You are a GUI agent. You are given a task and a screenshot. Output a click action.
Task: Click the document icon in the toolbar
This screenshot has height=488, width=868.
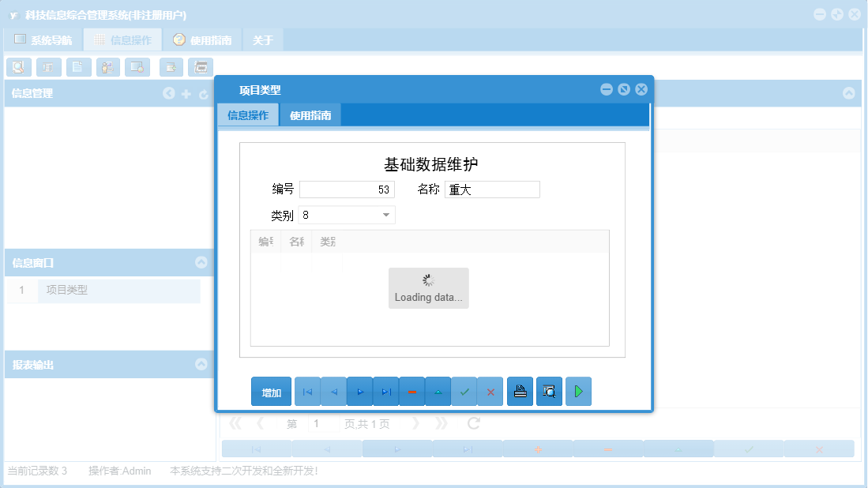click(79, 67)
